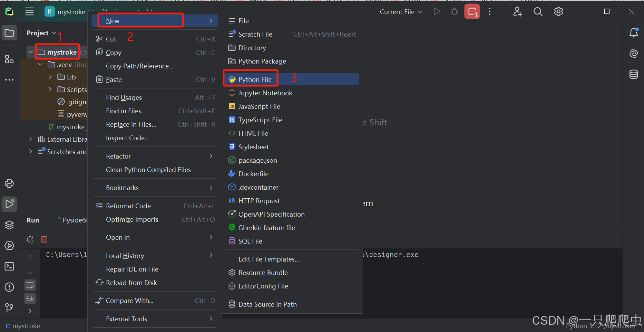Click the Up stack trace arrow
The image size is (644, 332).
(x=30, y=258)
